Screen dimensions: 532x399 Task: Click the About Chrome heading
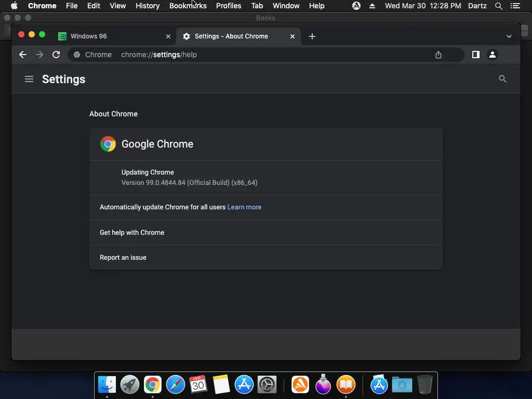[113, 114]
